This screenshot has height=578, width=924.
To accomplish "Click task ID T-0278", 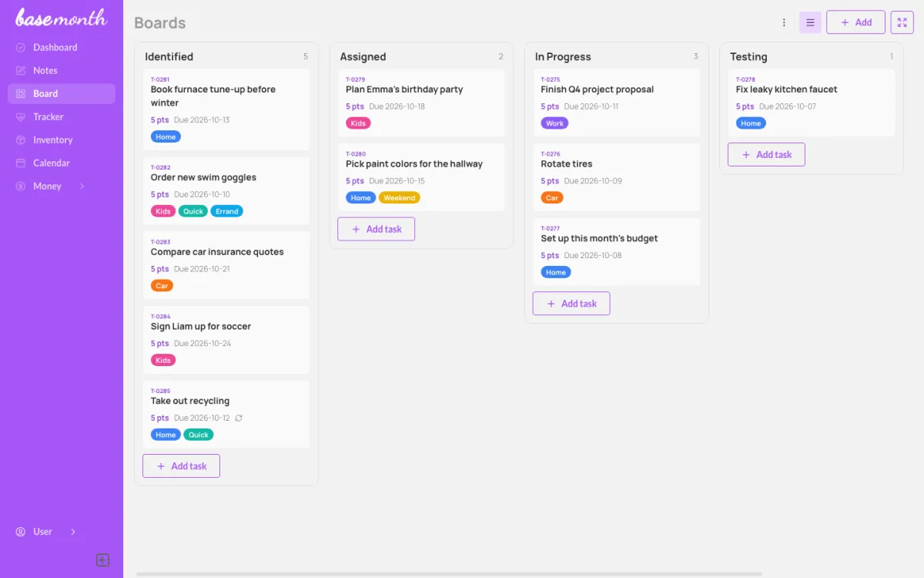I will coord(745,79).
